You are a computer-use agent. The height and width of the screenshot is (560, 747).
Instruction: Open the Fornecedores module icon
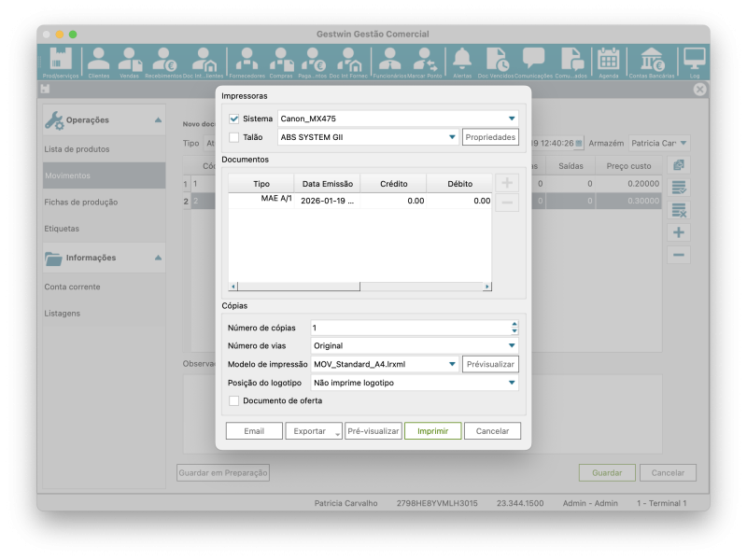[247, 62]
